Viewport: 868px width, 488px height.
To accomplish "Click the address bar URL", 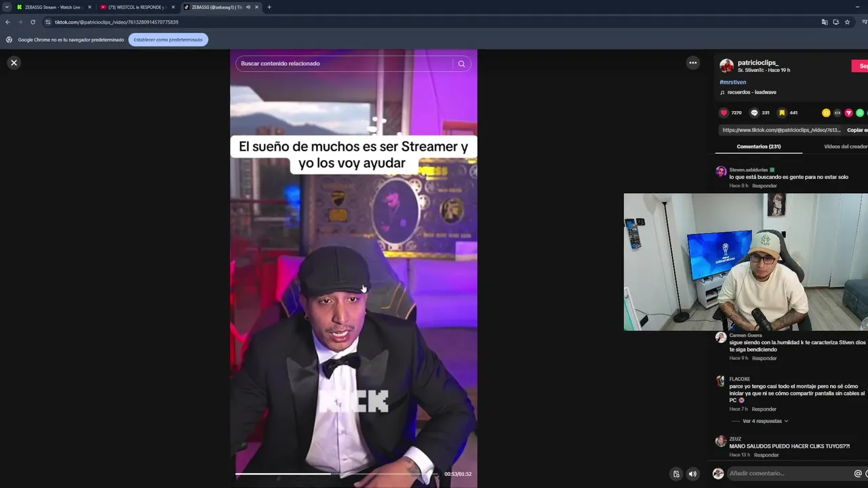I will [x=117, y=22].
